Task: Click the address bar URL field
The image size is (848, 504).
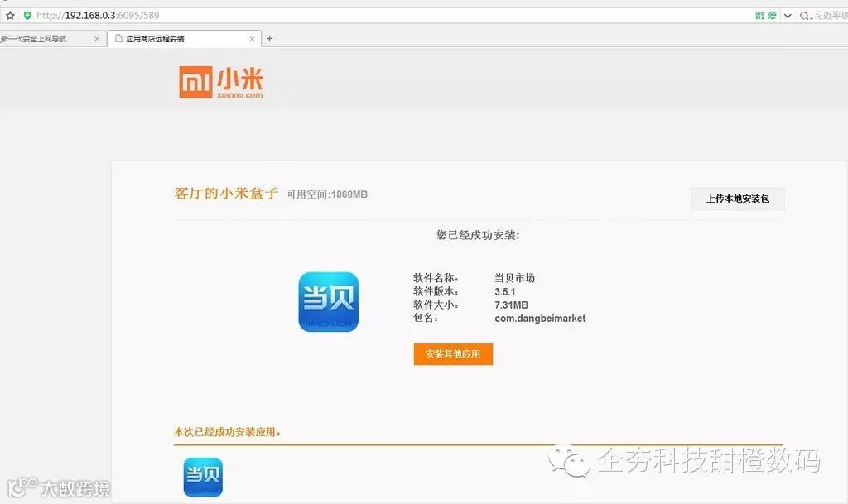Action: pos(389,16)
